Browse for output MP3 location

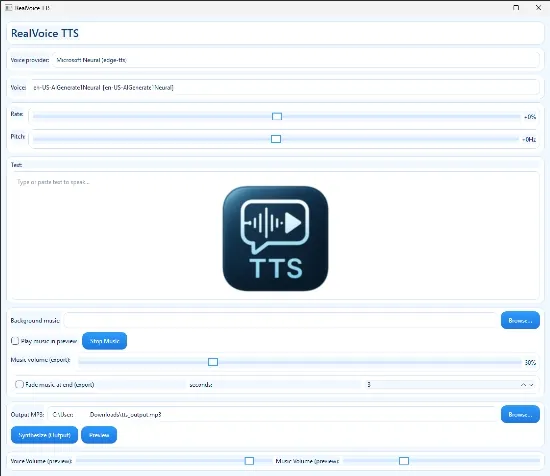(x=520, y=414)
